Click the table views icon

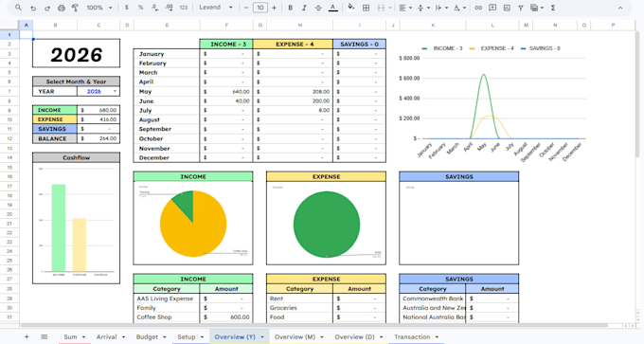coord(536,8)
